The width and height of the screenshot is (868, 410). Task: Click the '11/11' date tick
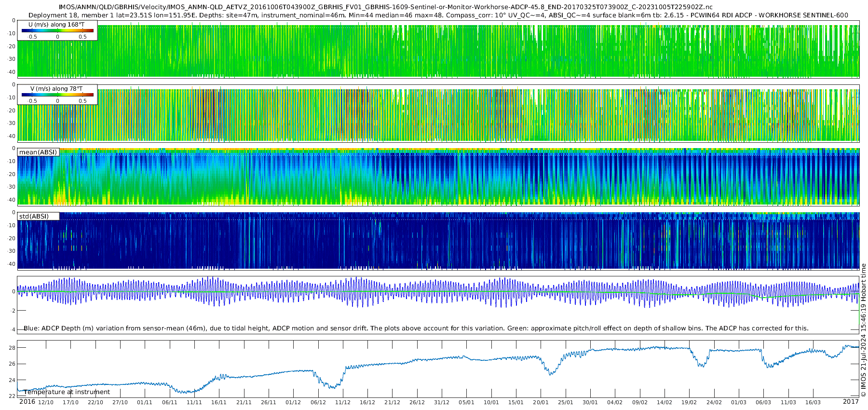click(x=194, y=402)
